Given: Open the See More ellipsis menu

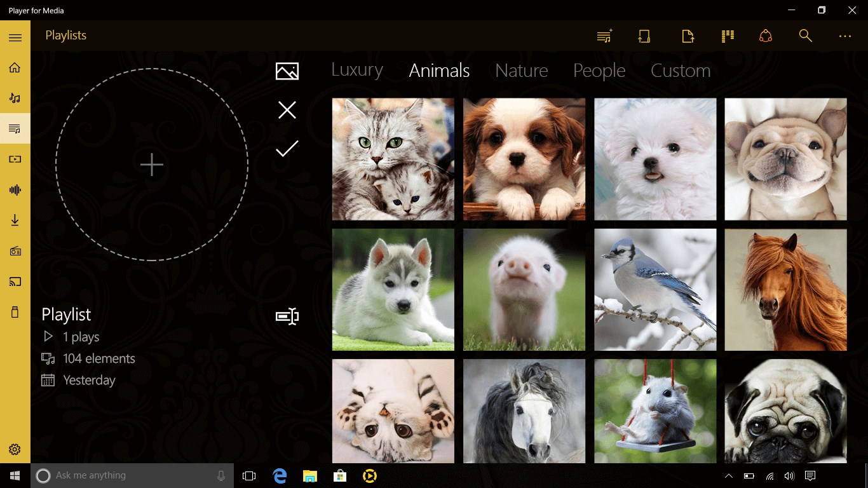Looking at the screenshot, I should click(x=844, y=36).
